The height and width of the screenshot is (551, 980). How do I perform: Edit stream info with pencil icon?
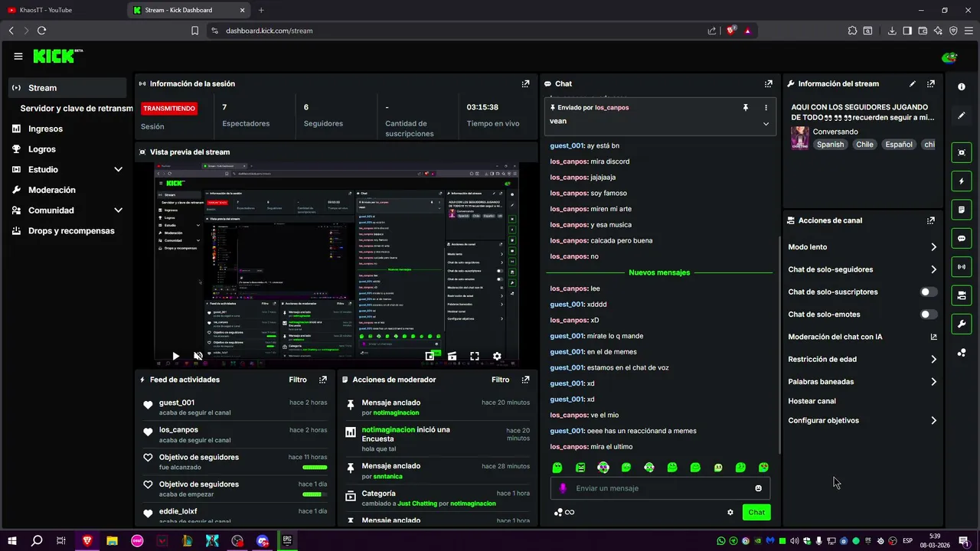point(912,83)
